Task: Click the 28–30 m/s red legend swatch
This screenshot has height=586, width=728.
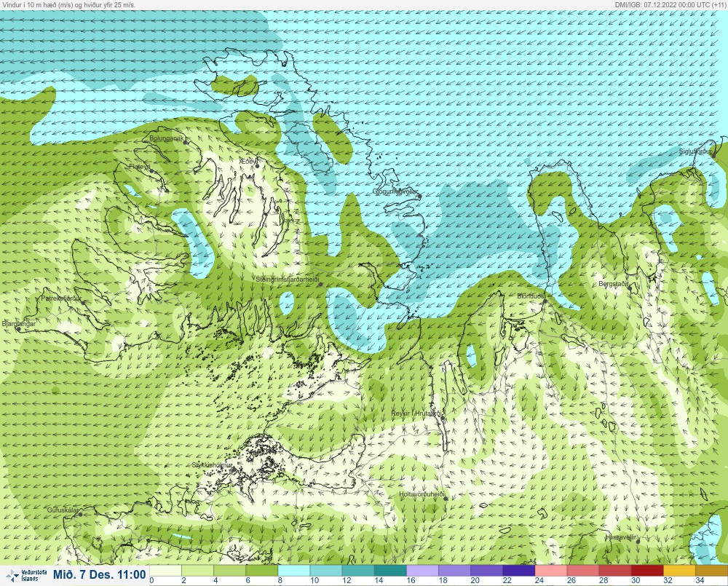Action: (615, 570)
